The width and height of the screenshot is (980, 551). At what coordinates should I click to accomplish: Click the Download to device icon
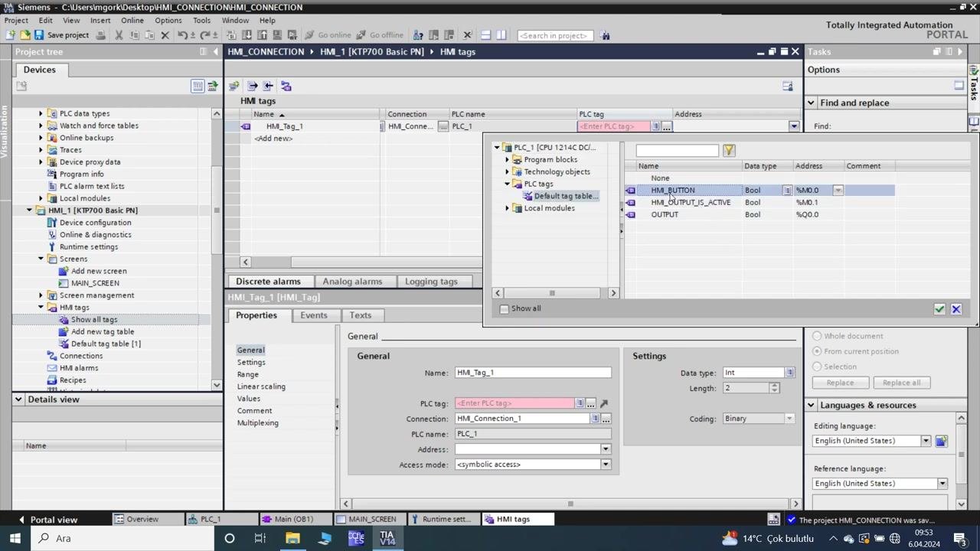coord(247,35)
